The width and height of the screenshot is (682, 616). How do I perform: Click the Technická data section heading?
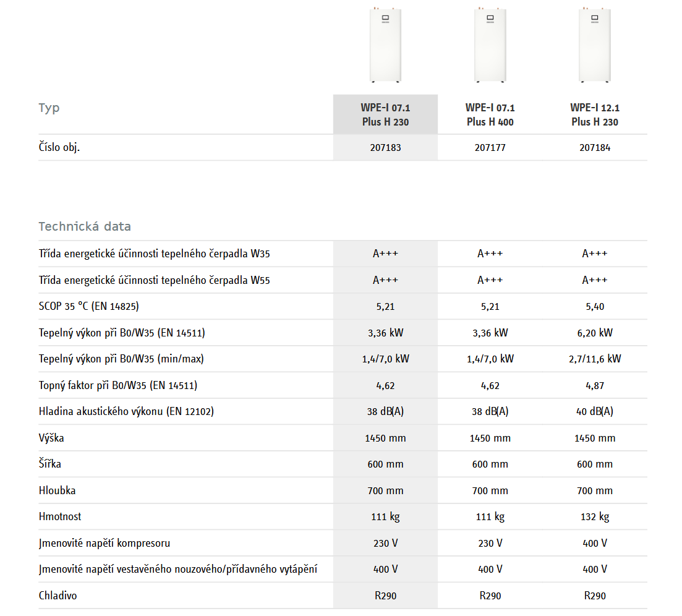pos(85,226)
